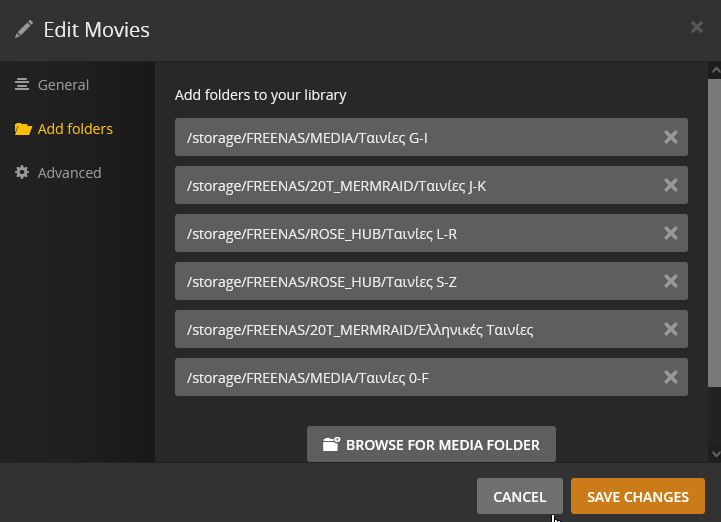Image resolution: width=721 pixels, height=522 pixels.
Task: Remove the Ταινίες S-Z folder entry
Action: pyautogui.click(x=671, y=281)
